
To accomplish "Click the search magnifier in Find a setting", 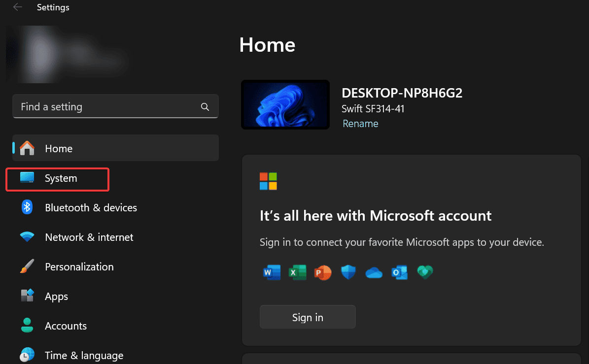I will pyautogui.click(x=205, y=106).
